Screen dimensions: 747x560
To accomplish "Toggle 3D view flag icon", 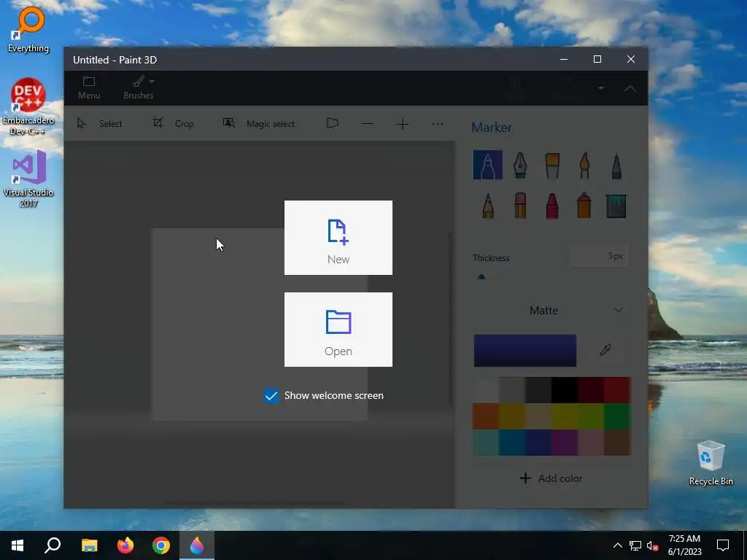I will [333, 124].
